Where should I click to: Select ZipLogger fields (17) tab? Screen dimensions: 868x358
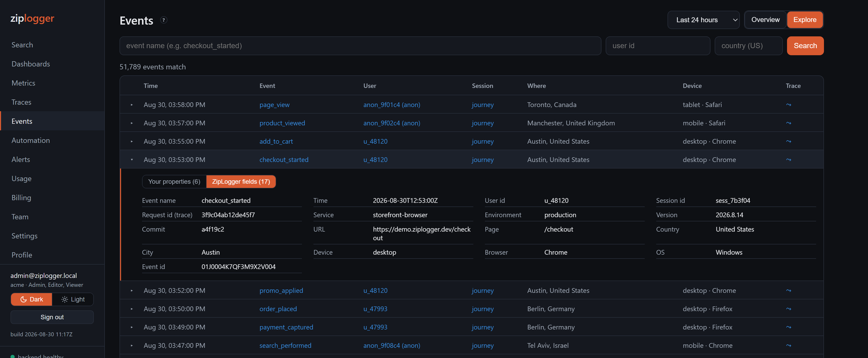[x=241, y=181]
